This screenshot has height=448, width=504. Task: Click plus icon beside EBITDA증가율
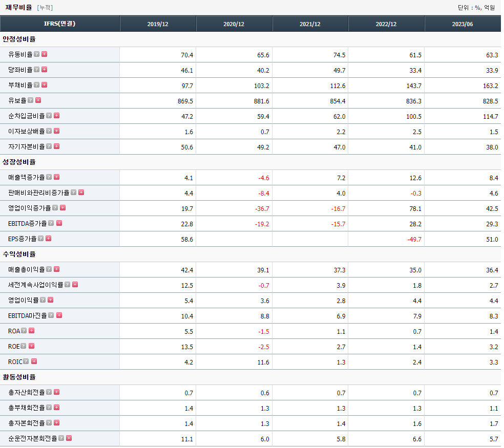59,223
